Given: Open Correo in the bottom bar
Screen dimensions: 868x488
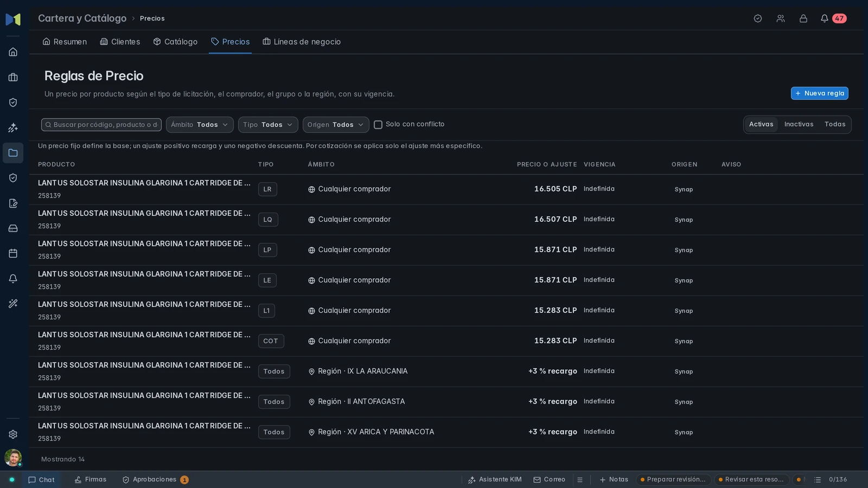Looking at the screenshot, I should coord(550,480).
